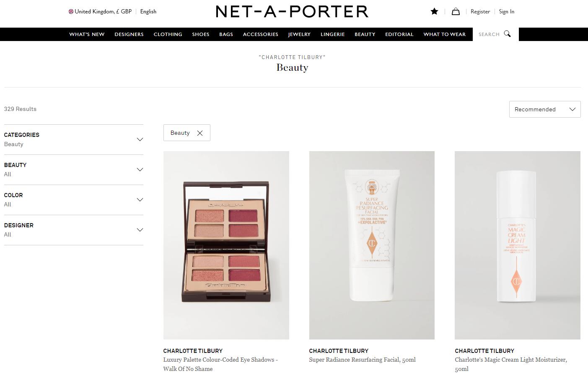Open the Recommended sort dropdown
588x373 pixels.
[544, 109]
